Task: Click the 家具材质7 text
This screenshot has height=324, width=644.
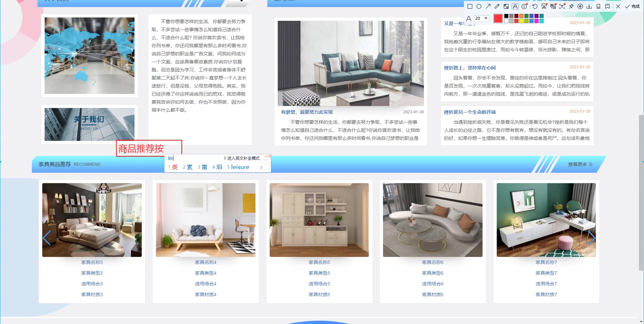Action: point(546,294)
